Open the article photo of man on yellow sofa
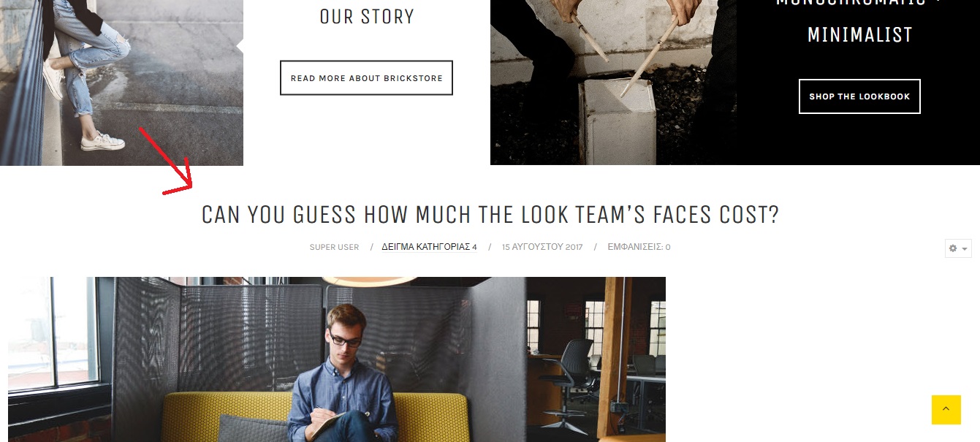The height and width of the screenshot is (442, 980). [337, 359]
